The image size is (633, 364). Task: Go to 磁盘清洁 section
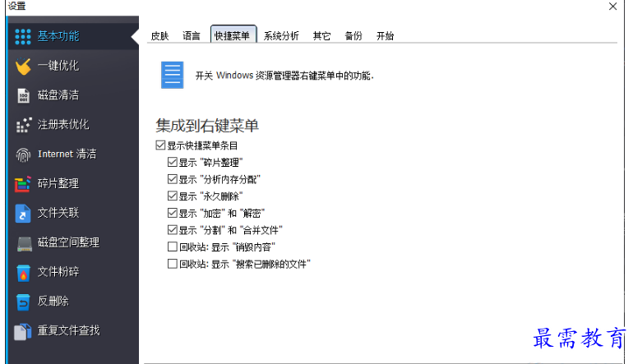(x=73, y=95)
